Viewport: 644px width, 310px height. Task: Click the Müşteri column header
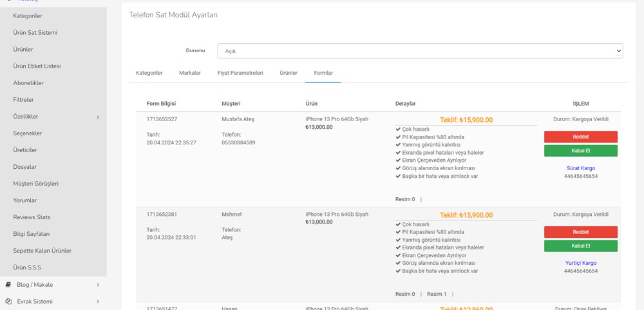coord(231,104)
